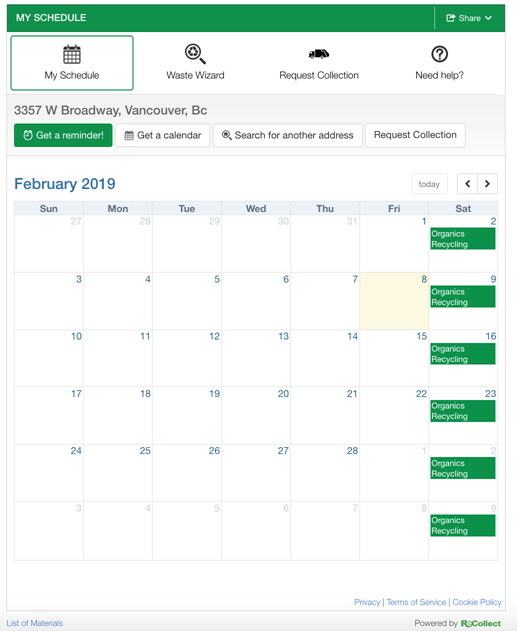Go to previous month with left chevron

point(468,184)
